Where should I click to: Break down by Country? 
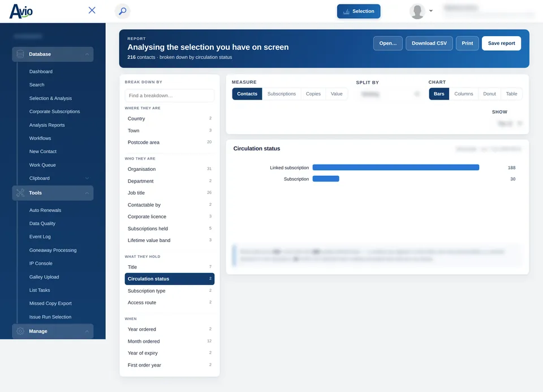click(169, 118)
